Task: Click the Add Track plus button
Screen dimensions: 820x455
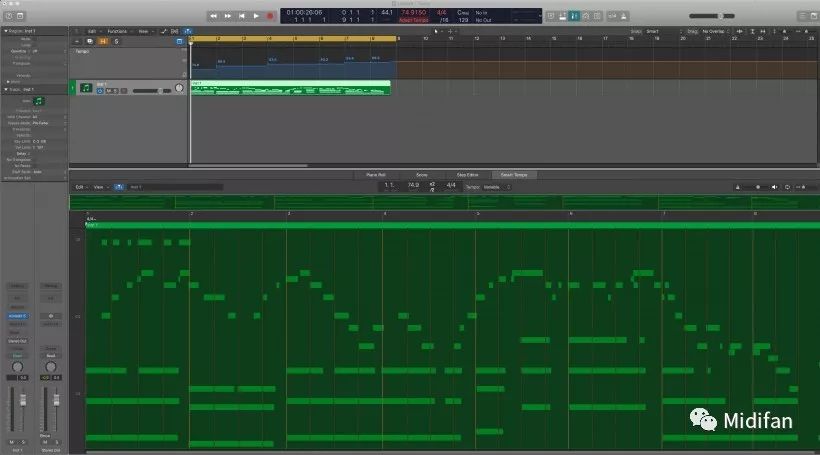Action: coord(77,41)
